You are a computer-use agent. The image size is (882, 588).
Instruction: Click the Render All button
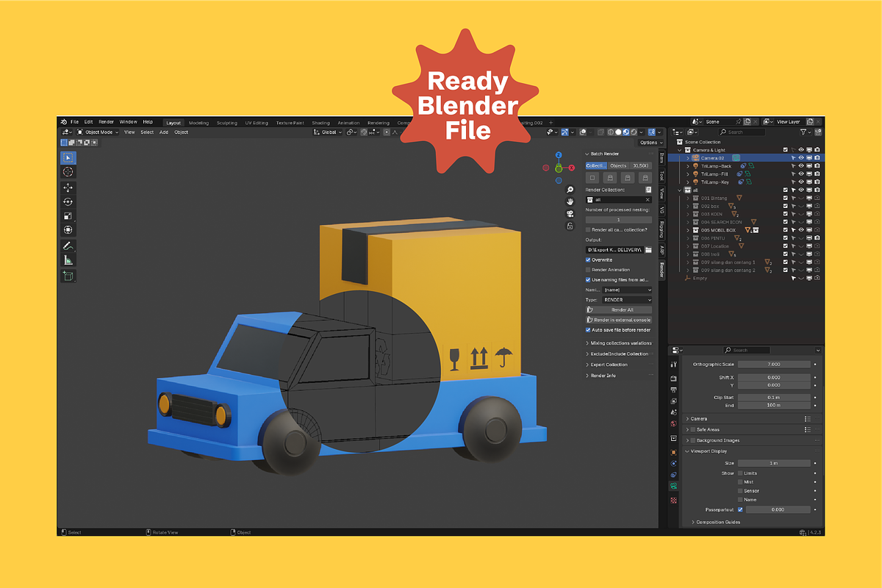[x=619, y=310]
